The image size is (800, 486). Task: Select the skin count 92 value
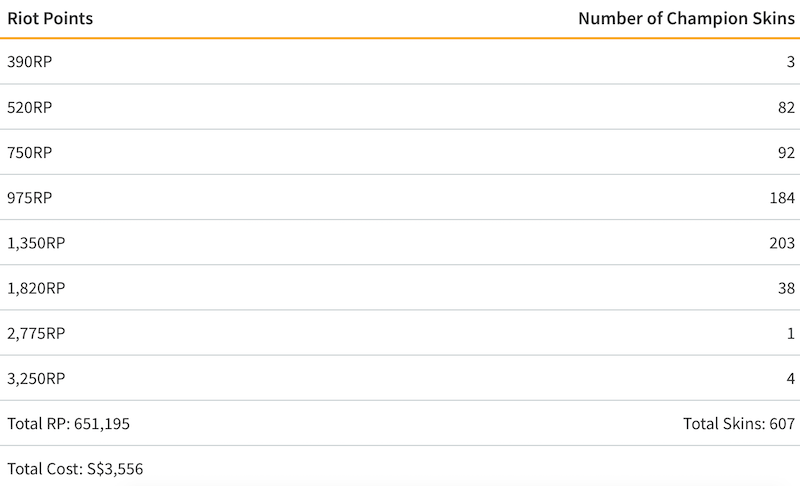pos(786,152)
